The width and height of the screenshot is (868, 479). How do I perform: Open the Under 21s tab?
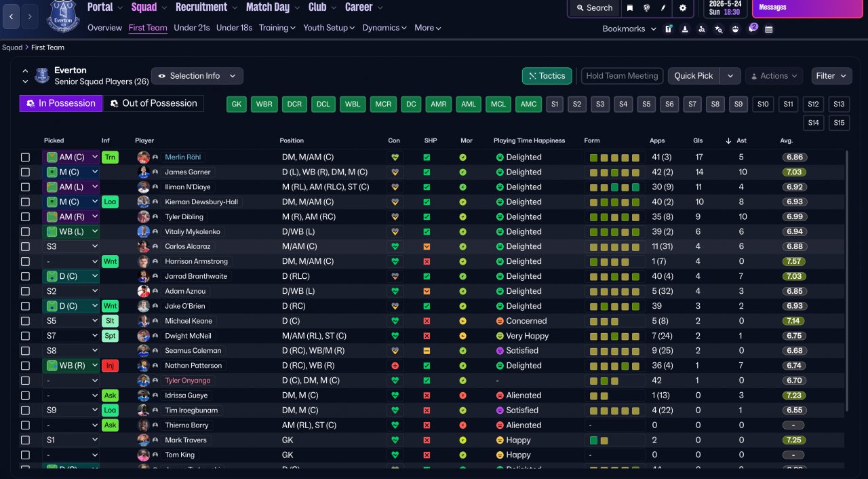coord(191,28)
